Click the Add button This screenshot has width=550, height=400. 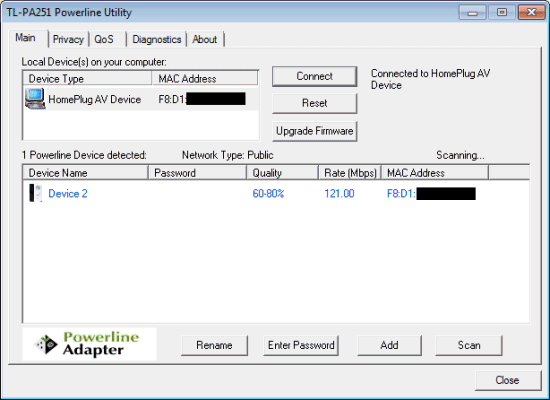tap(389, 345)
